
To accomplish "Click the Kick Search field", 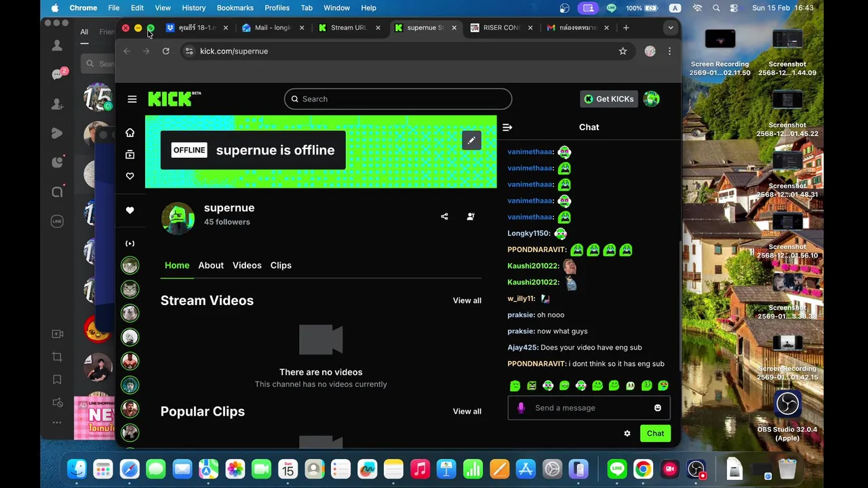I will pyautogui.click(x=398, y=99).
